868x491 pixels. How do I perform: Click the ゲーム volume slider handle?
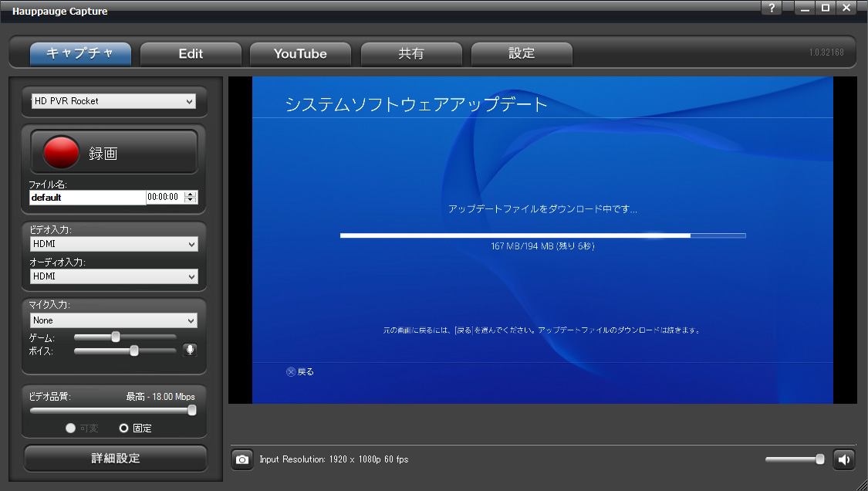[x=116, y=337]
